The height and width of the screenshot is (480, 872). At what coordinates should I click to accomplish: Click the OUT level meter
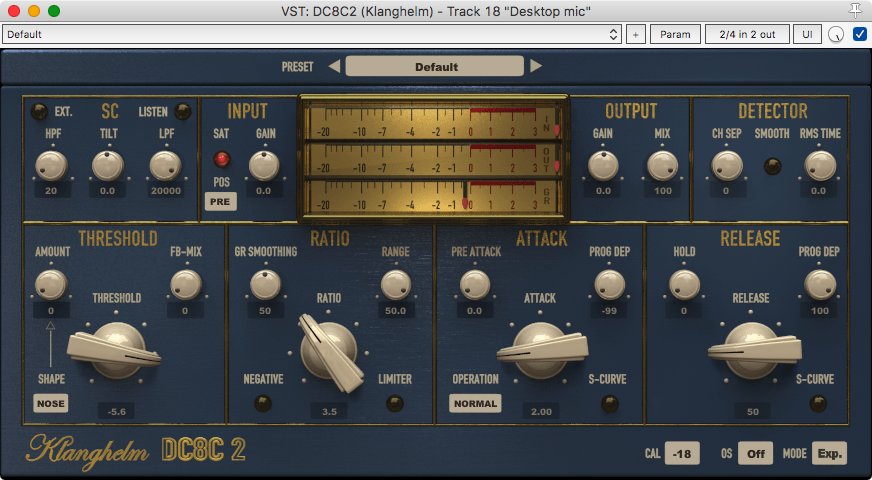pyautogui.click(x=432, y=160)
